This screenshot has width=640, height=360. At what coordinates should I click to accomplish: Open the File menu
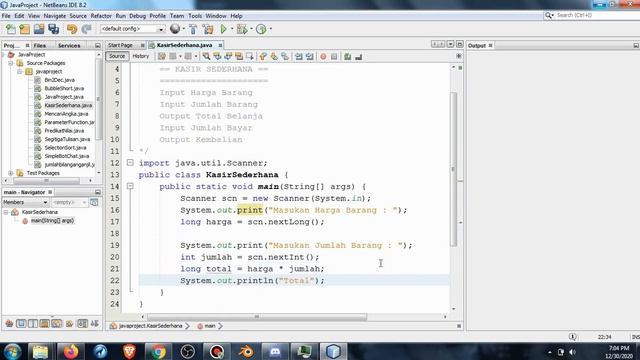tap(6, 16)
